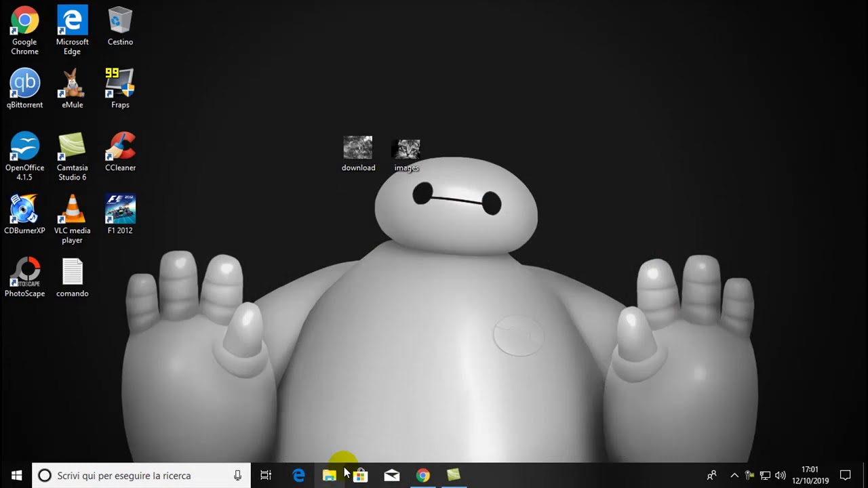Select the eMule desktop icon
The image size is (868, 488).
72,88
